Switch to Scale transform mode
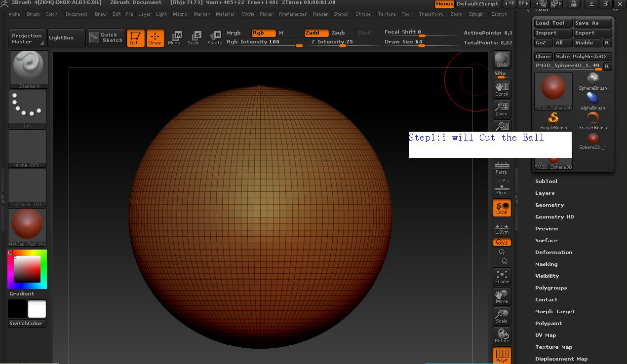 (x=194, y=38)
